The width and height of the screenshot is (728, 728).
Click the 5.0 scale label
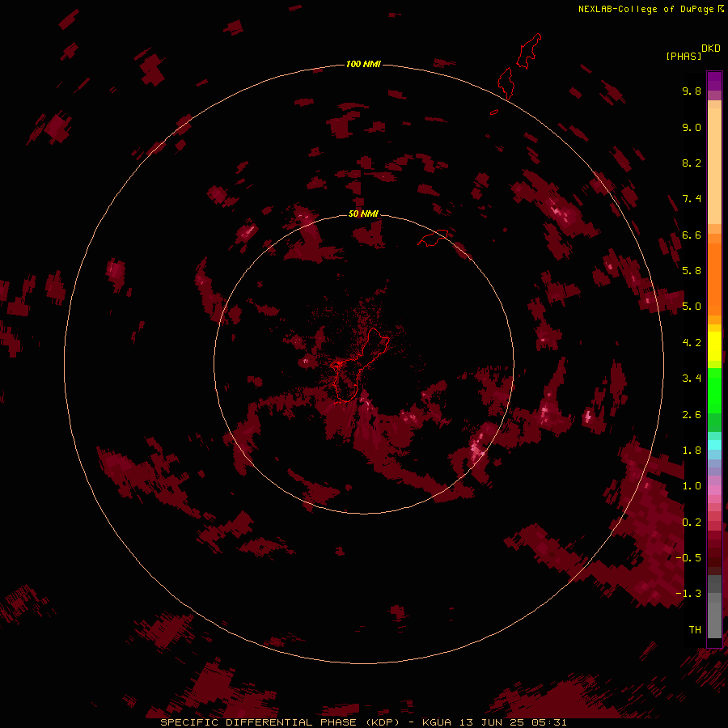pyautogui.click(x=692, y=307)
